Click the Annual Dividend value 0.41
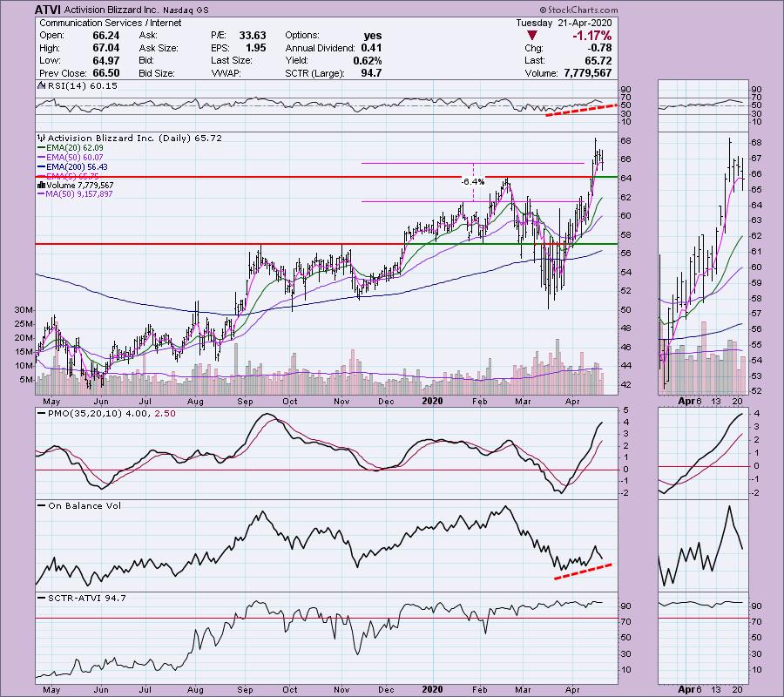The height and width of the screenshot is (697, 784). point(371,48)
